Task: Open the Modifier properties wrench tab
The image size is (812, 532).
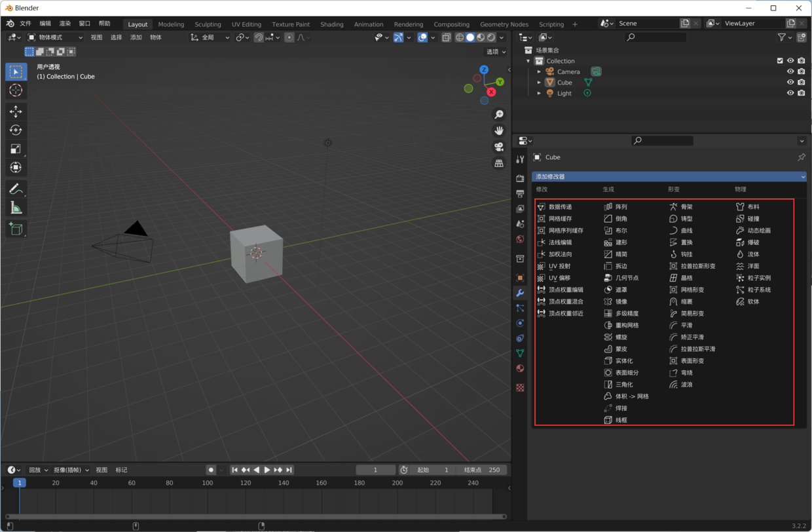Action: coord(520,293)
